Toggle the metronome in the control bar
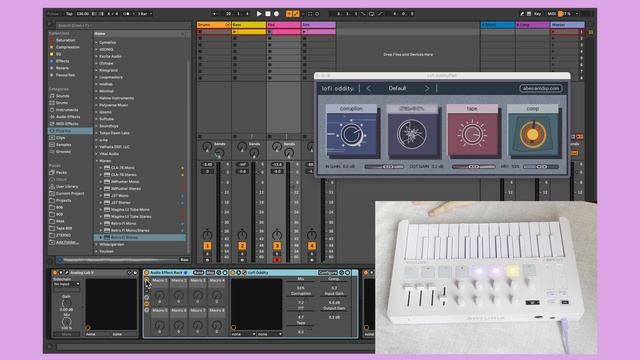 (126, 13)
